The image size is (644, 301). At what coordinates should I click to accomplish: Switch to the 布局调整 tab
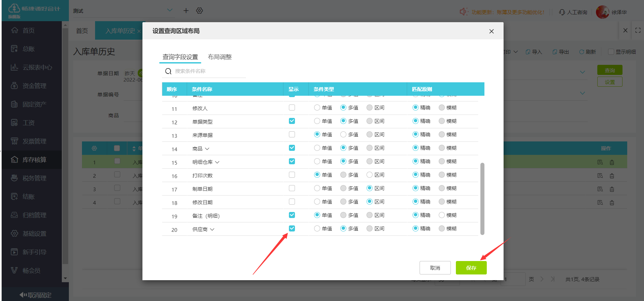[x=220, y=57]
